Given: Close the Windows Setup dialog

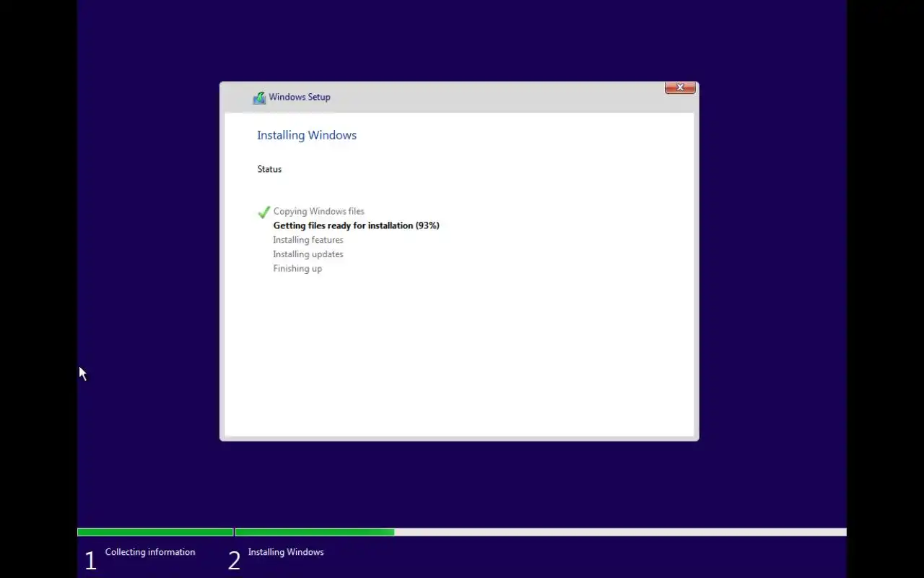Looking at the screenshot, I should 680,87.
